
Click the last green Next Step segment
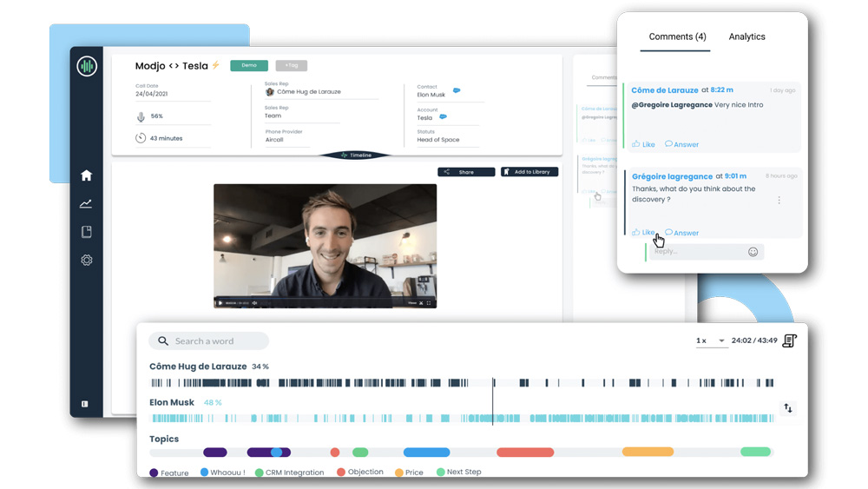coord(756,452)
